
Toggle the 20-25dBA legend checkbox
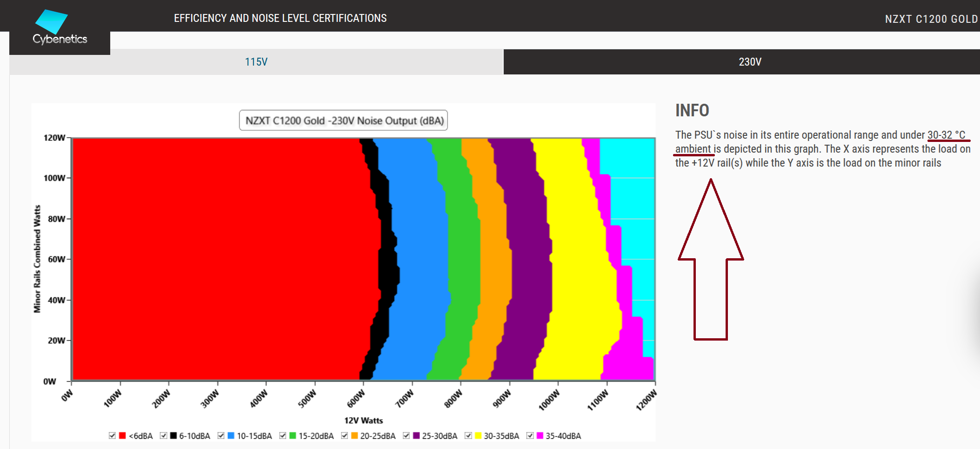click(x=345, y=436)
